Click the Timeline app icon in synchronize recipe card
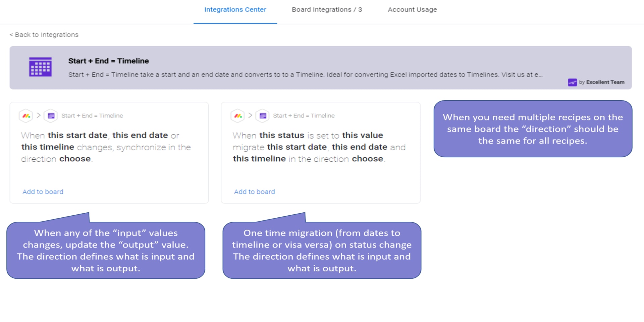 click(x=51, y=116)
